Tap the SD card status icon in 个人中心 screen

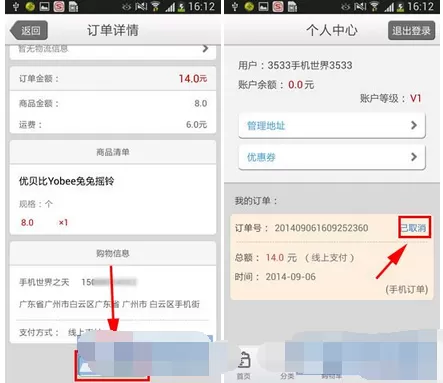[x=292, y=7]
